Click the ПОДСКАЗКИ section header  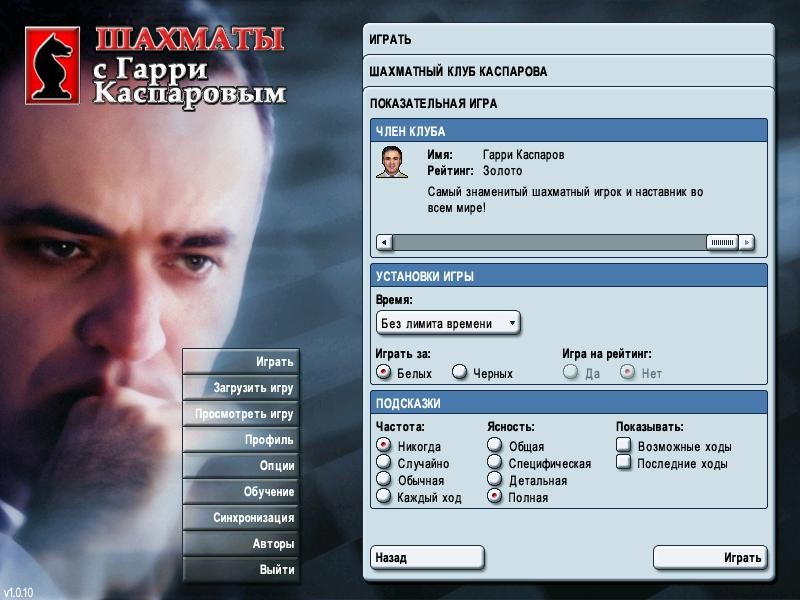569,403
